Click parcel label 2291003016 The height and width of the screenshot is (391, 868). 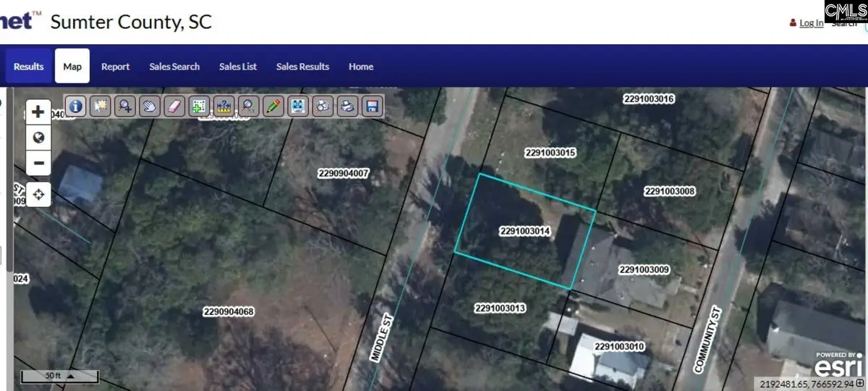[649, 98]
